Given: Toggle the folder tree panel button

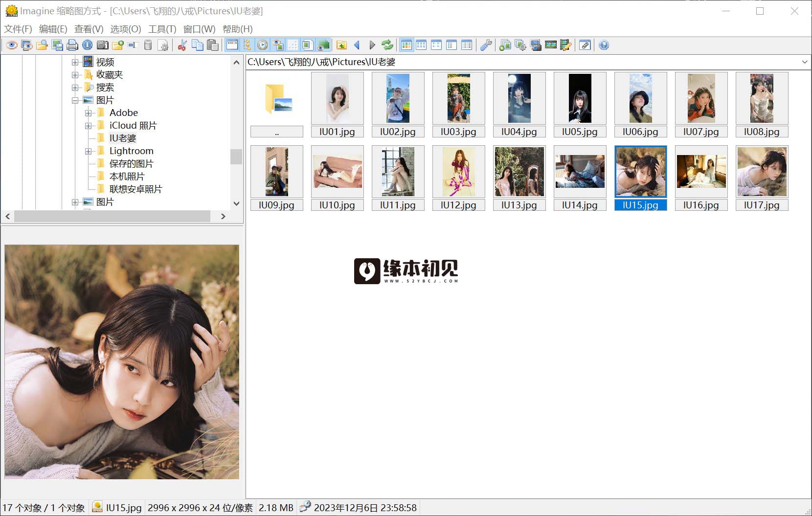Looking at the screenshot, I should tap(248, 45).
